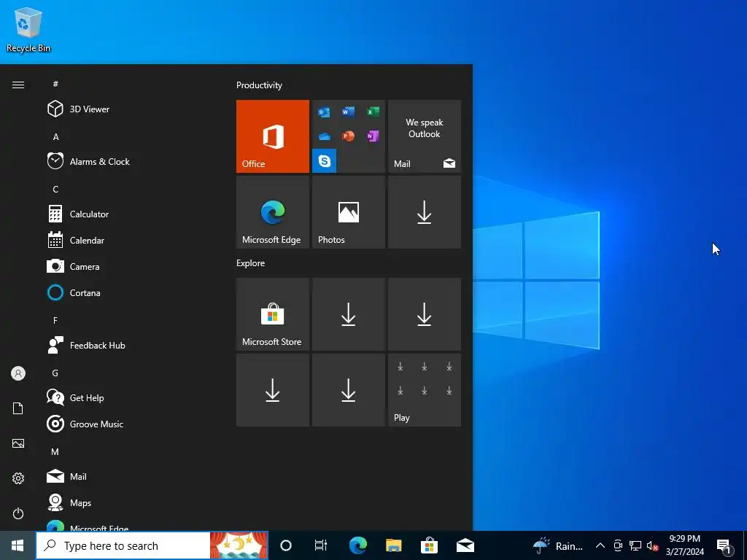Open Settings via the gear icon
Image resolution: width=747 pixels, height=560 pixels.
click(18, 478)
